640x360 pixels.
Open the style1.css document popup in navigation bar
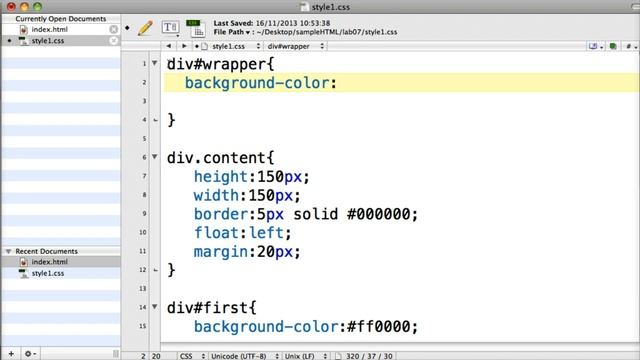231,46
